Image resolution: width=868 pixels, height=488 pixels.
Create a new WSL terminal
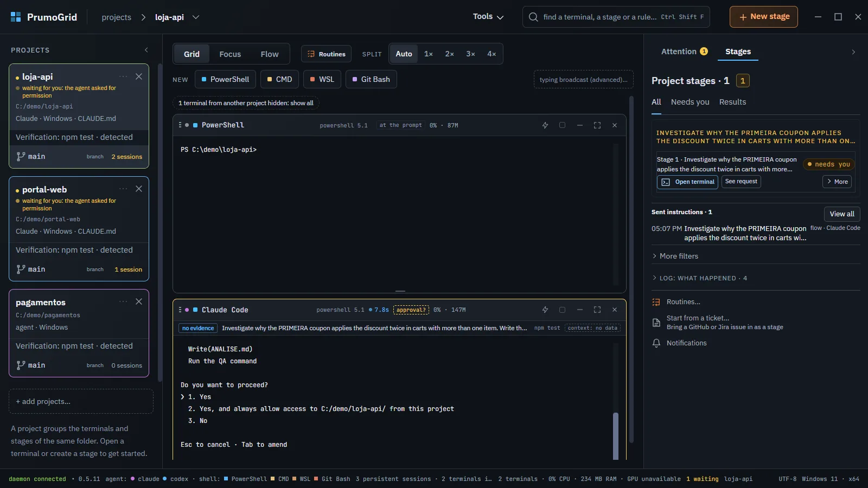click(x=322, y=79)
